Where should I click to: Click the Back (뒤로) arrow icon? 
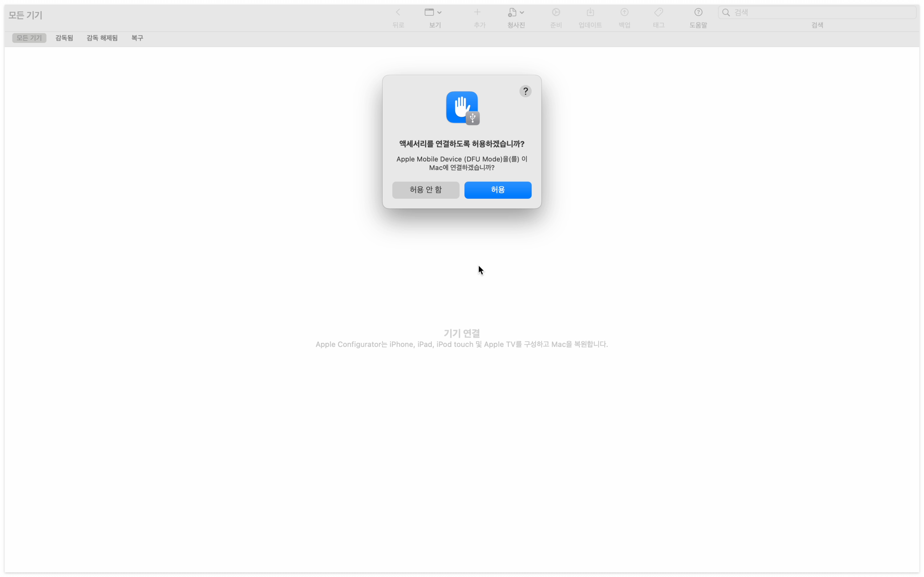[x=398, y=12]
